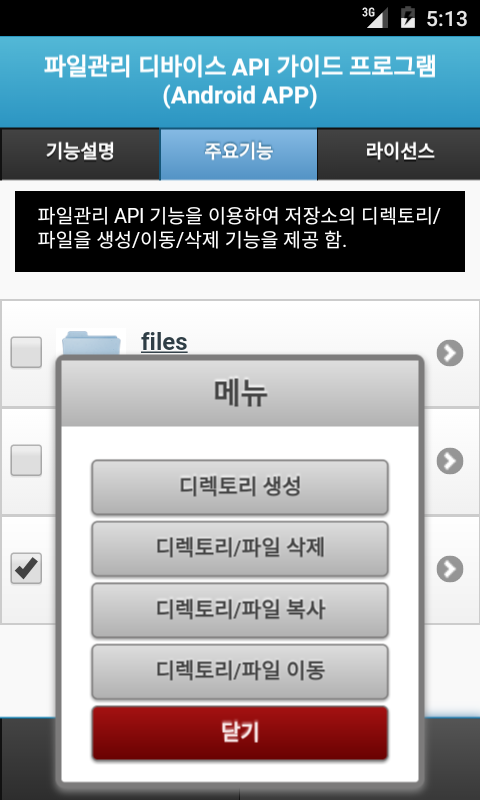The height and width of the screenshot is (800, 480).
Task: Tap the battery charging status icon
Action: 408,18
